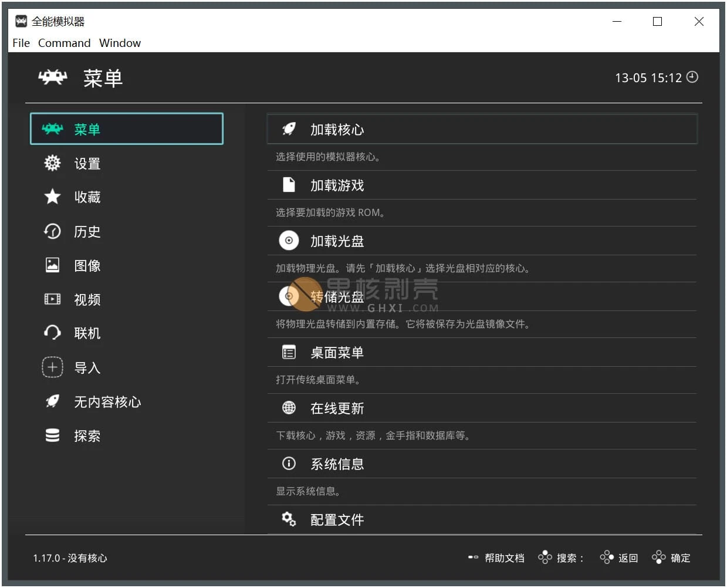This screenshot has width=727, height=588.
Task: Click the date-time 13-05 15:12
Action: click(x=648, y=77)
